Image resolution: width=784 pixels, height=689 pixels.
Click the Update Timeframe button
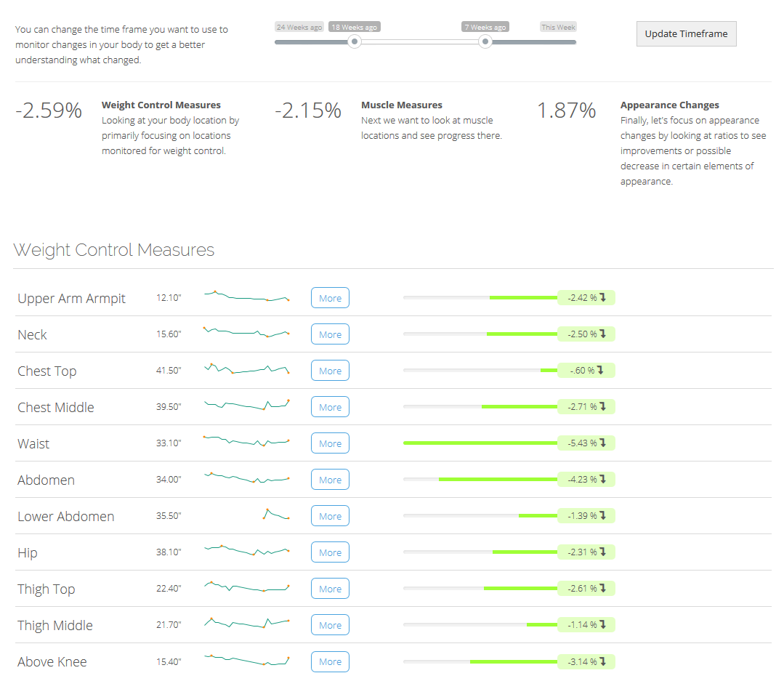point(686,34)
